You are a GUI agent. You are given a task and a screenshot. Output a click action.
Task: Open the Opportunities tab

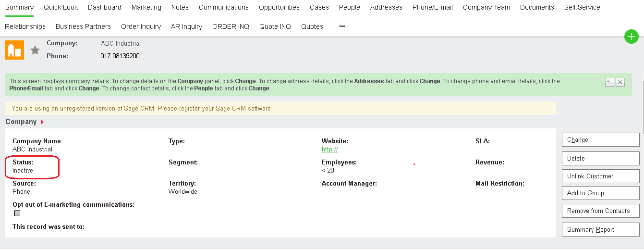coord(279,7)
